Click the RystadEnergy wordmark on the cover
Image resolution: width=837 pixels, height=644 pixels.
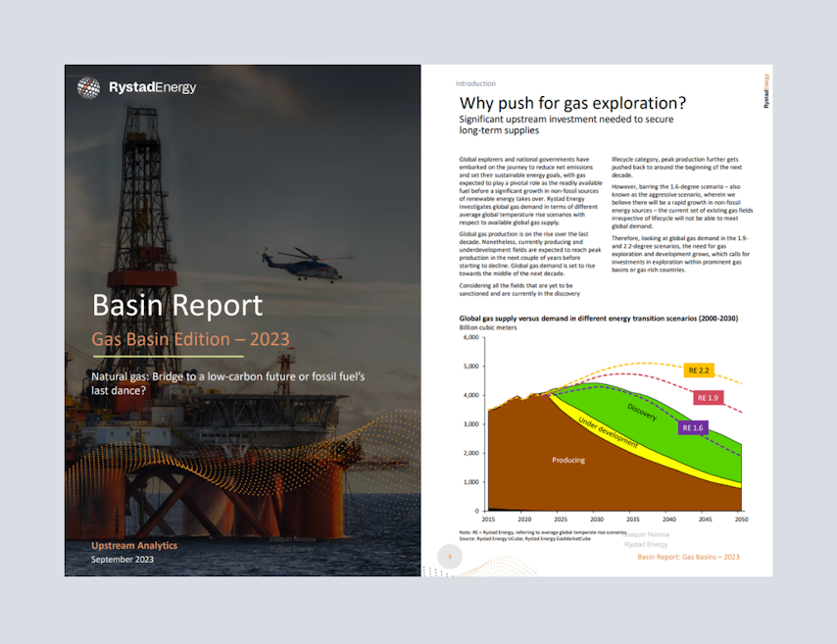(152, 87)
